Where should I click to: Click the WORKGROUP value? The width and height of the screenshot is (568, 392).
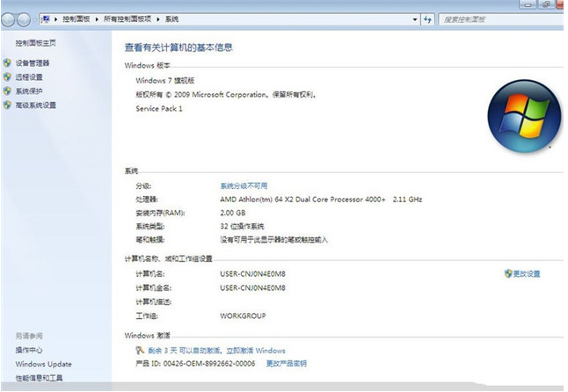[243, 316]
